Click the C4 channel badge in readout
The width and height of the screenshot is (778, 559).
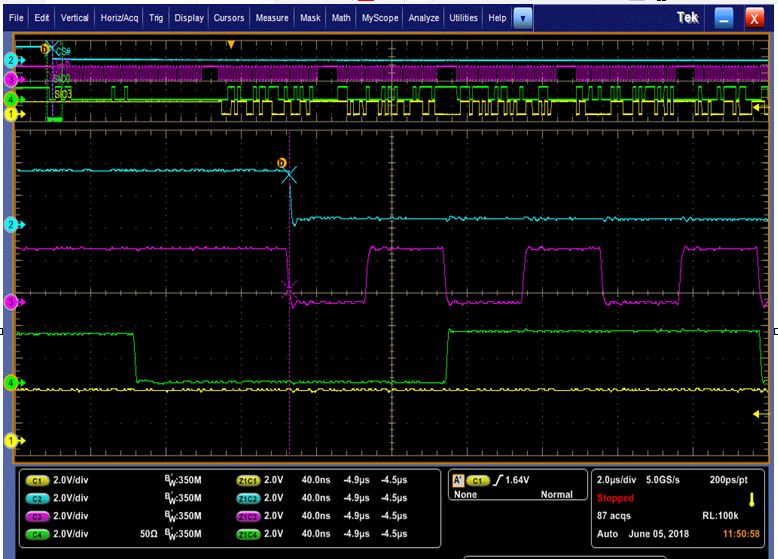(x=37, y=534)
